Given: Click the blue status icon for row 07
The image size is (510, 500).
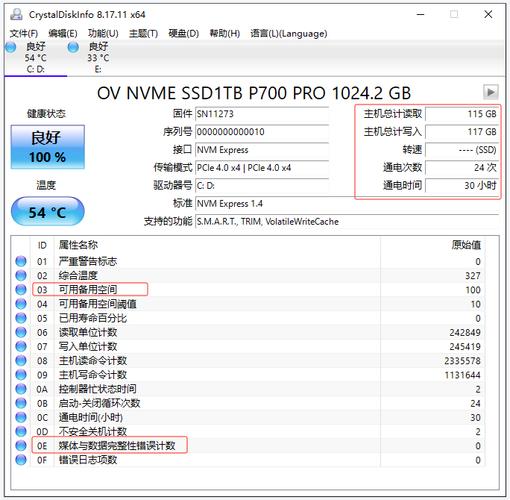Looking at the screenshot, I should (x=21, y=346).
